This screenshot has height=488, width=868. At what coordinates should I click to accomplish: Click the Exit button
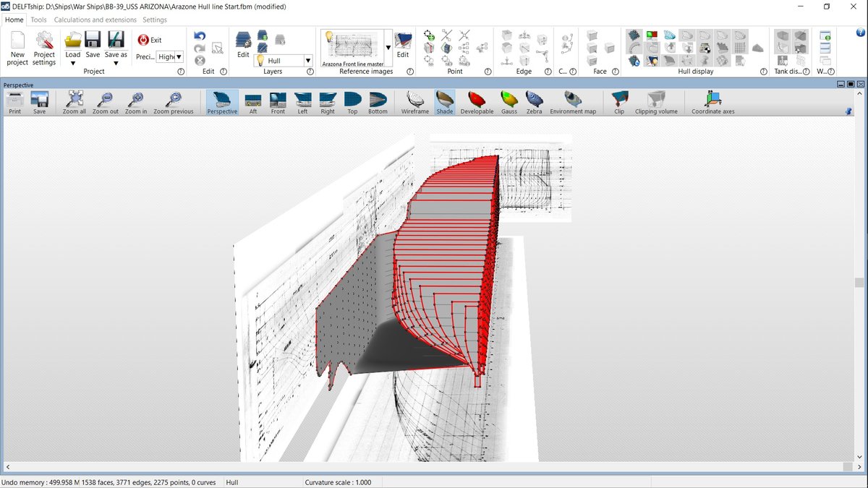click(150, 40)
